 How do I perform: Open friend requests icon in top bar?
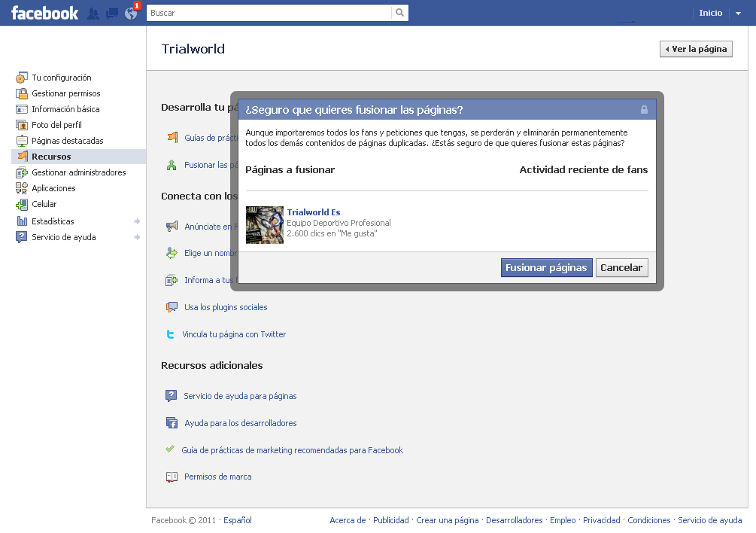tap(93, 14)
